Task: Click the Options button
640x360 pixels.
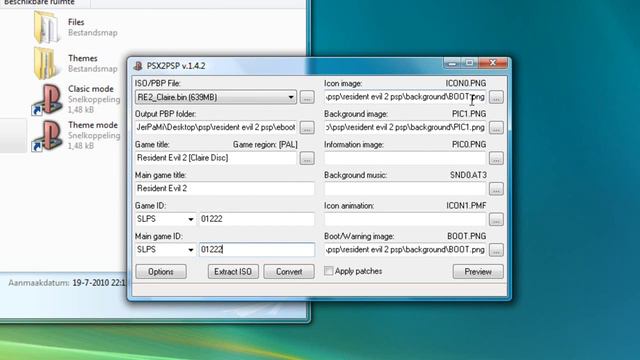Action: (161, 271)
